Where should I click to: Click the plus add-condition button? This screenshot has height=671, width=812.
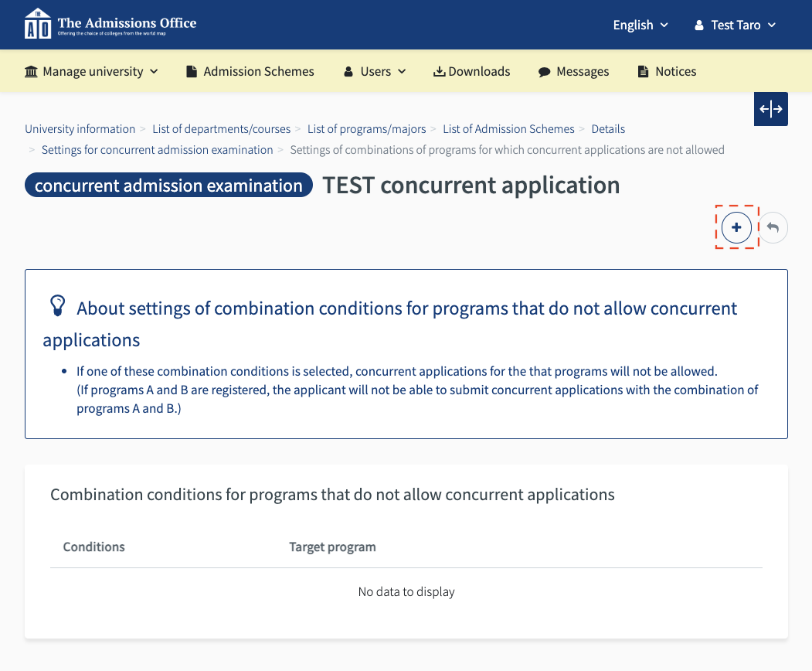[x=736, y=227]
